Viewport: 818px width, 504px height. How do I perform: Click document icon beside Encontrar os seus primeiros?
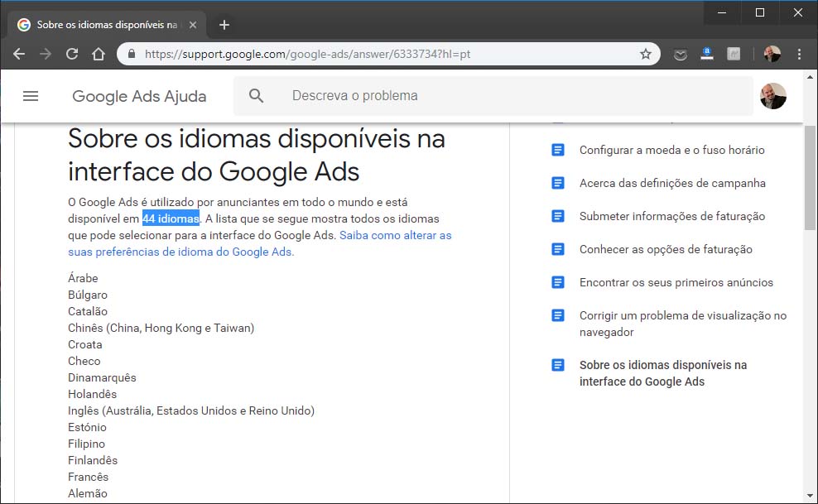click(558, 282)
